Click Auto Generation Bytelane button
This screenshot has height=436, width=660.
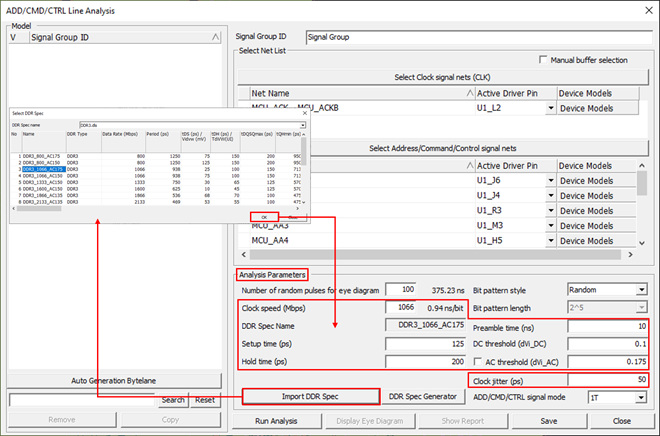click(115, 380)
